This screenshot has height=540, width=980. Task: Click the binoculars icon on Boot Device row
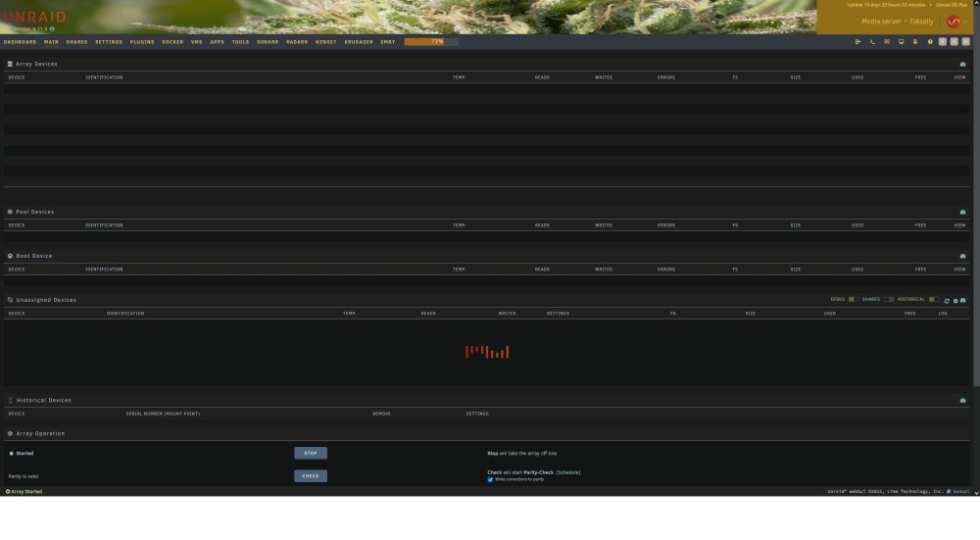tap(962, 256)
